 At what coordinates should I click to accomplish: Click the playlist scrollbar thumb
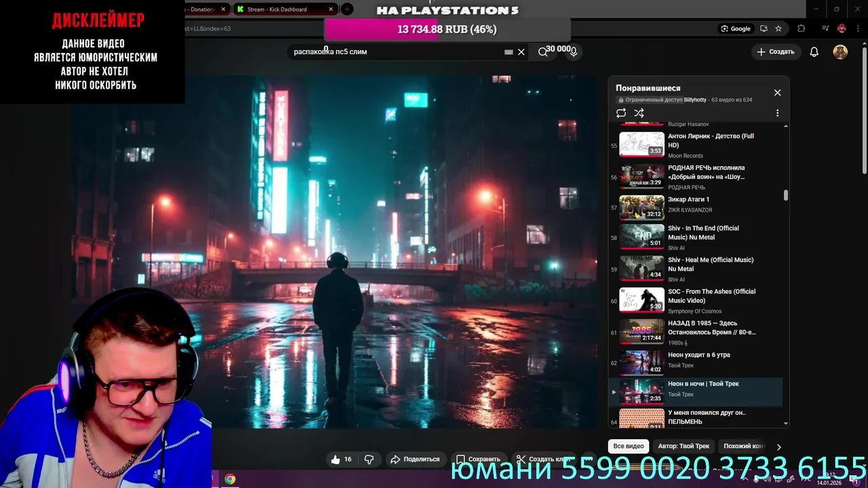pyautogui.click(x=786, y=195)
